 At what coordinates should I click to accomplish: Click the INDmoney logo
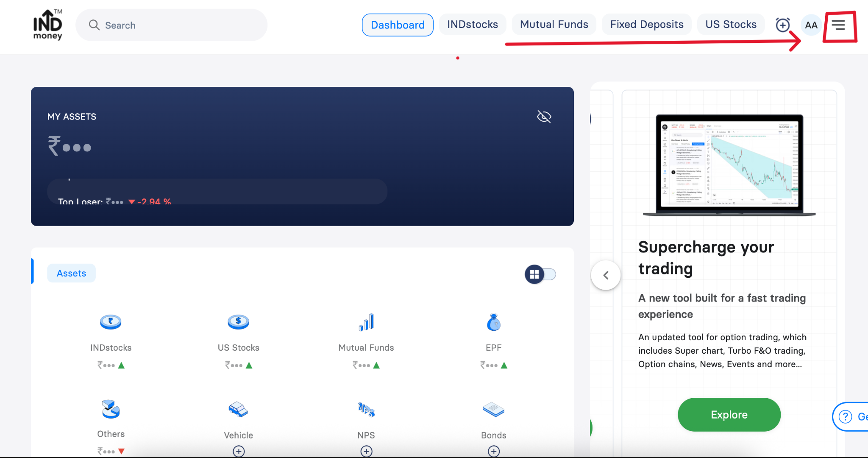click(48, 25)
